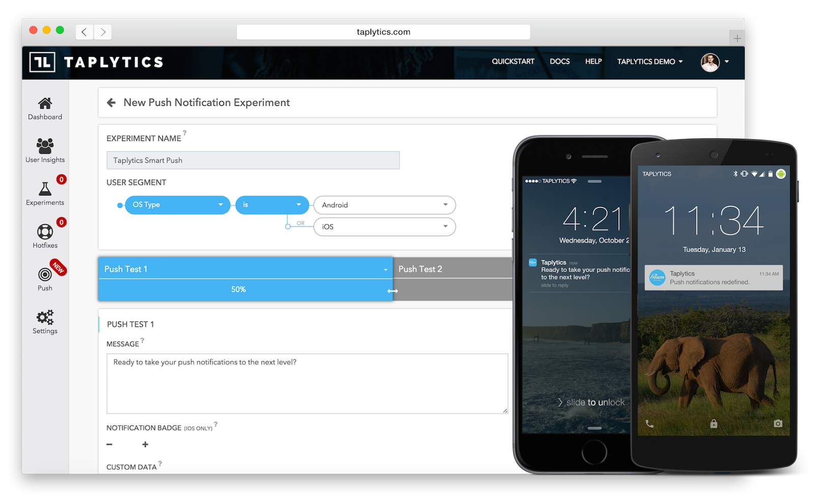Click the Taplytics TL logo
The height and width of the screenshot is (504, 814).
click(42, 62)
